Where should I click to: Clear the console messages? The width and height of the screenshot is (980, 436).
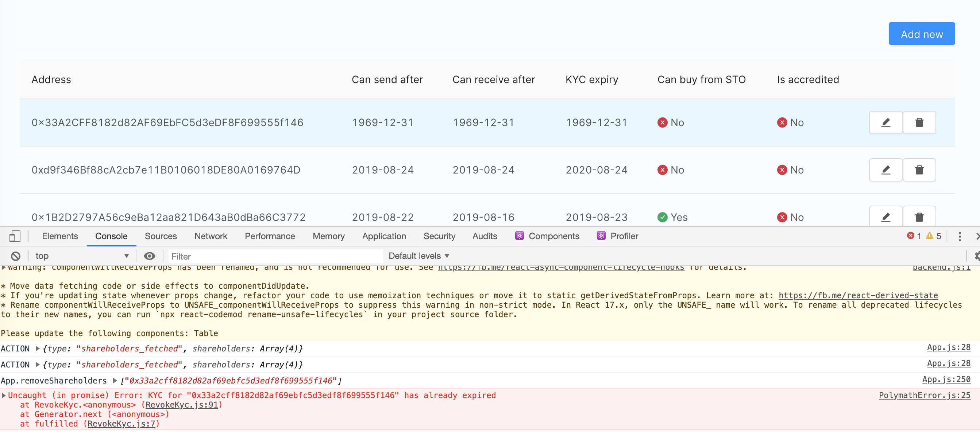click(x=15, y=256)
